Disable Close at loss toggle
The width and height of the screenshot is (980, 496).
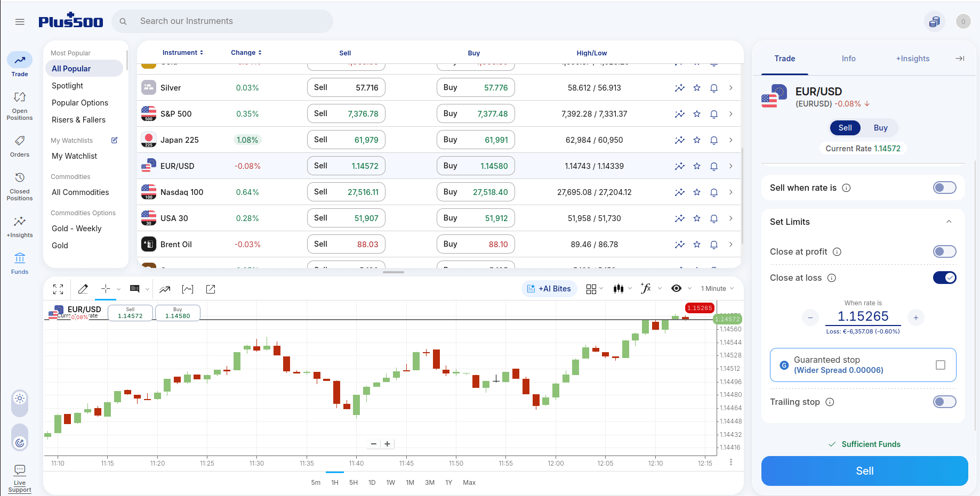pos(944,278)
